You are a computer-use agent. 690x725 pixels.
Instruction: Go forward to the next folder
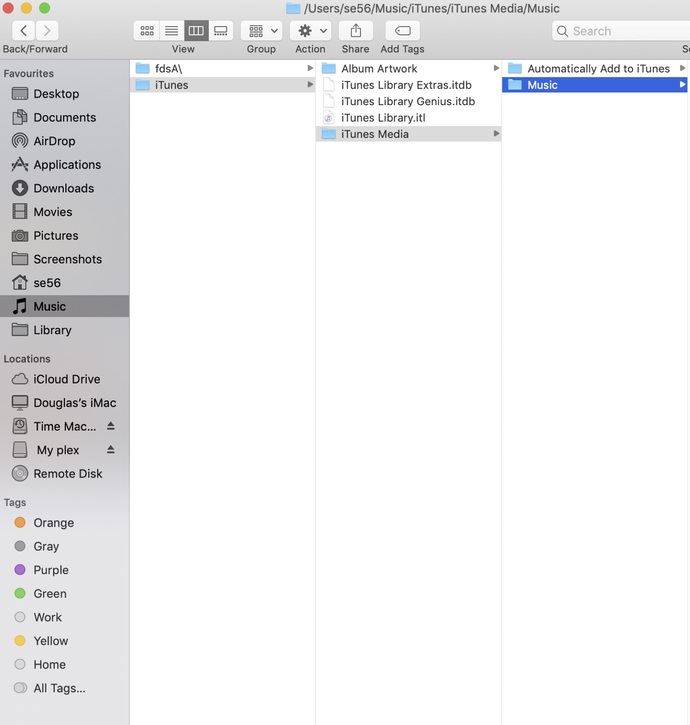[x=47, y=31]
